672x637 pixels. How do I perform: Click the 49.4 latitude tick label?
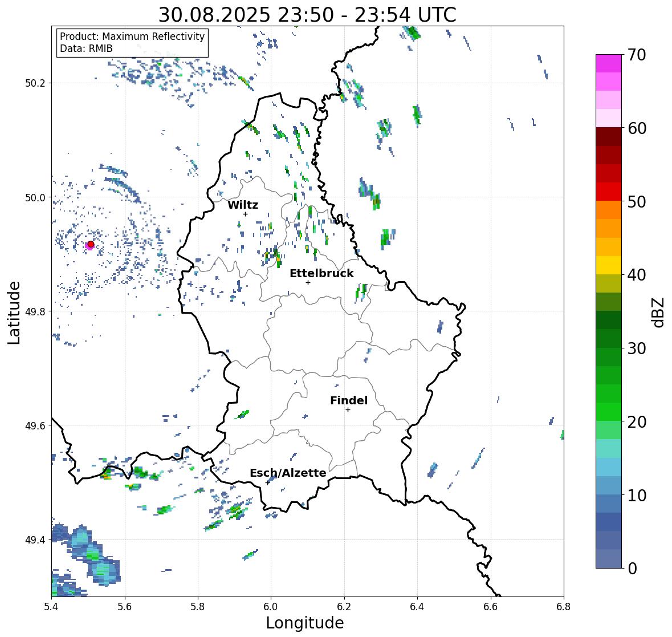click(x=35, y=540)
